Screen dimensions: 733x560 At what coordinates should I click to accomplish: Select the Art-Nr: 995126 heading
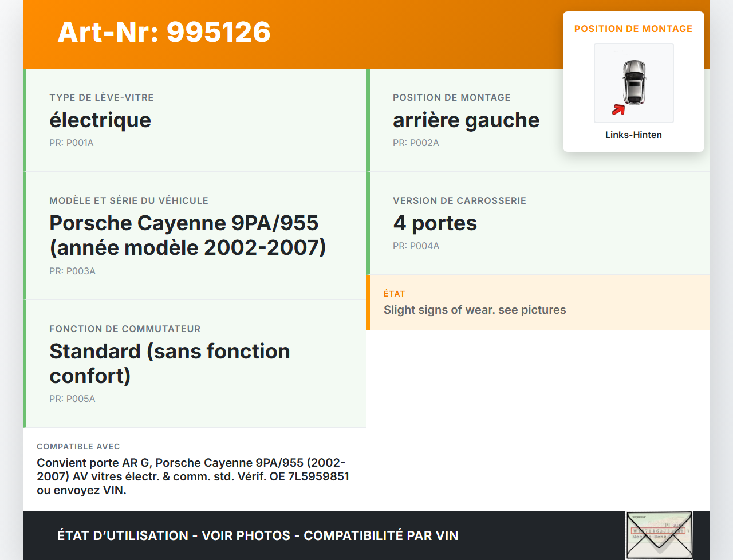pyautogui.click(x=164, y=32)
